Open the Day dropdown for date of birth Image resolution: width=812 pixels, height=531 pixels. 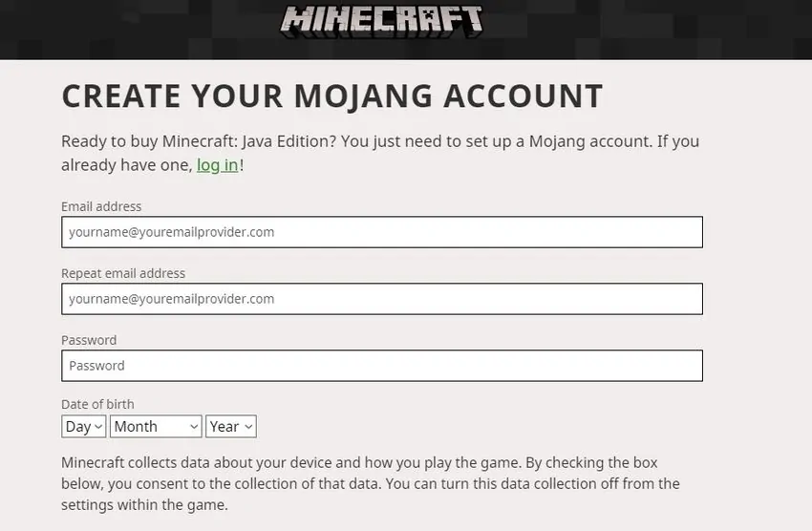coord(83,427)
